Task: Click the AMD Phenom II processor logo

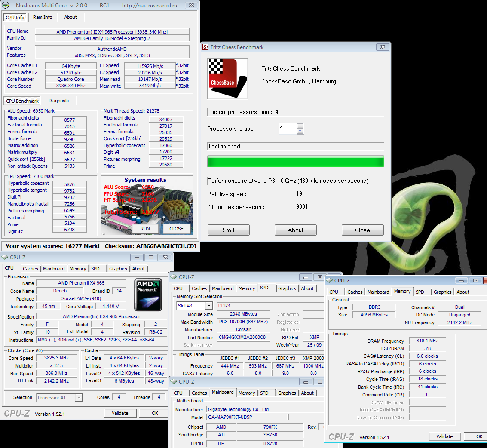Action: [148, 295]
